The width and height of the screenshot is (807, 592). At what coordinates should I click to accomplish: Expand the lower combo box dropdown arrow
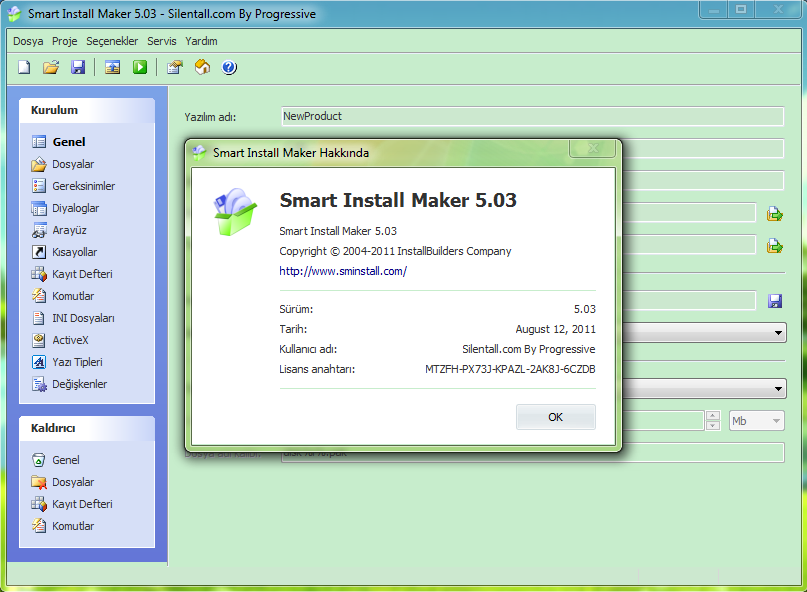coord(778,389)
